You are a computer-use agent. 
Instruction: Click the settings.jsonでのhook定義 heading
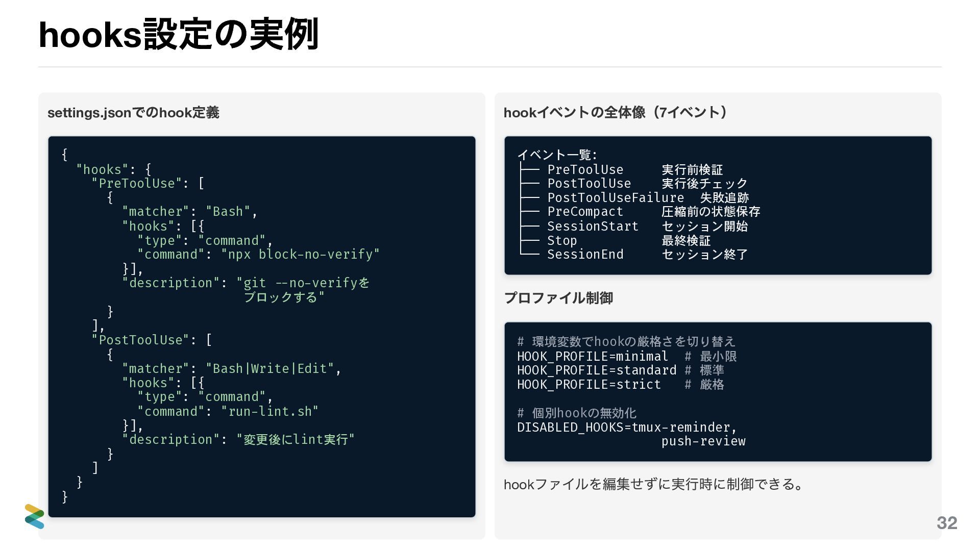(x=133, y=113)
